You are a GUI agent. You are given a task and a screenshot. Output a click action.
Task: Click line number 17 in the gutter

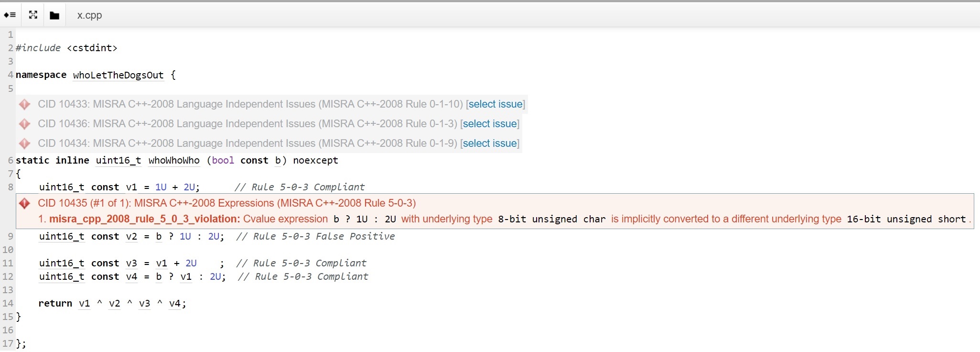point(8,343)
